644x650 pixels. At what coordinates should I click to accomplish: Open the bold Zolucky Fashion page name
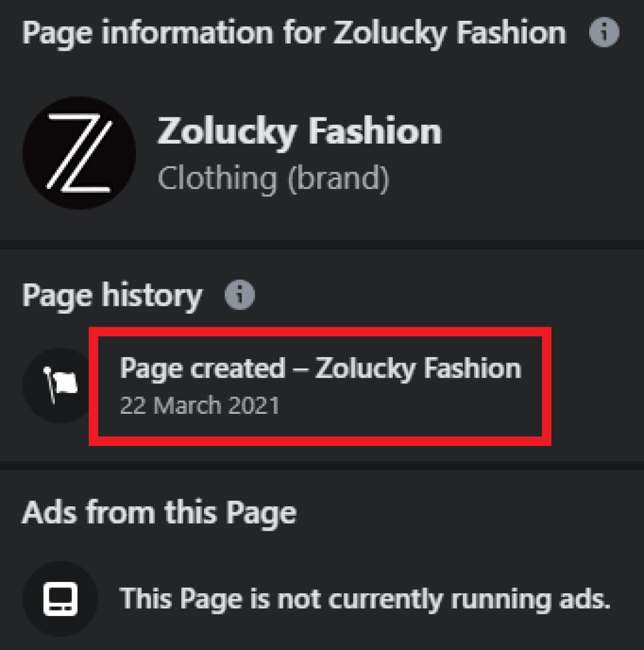coord(299,131)
